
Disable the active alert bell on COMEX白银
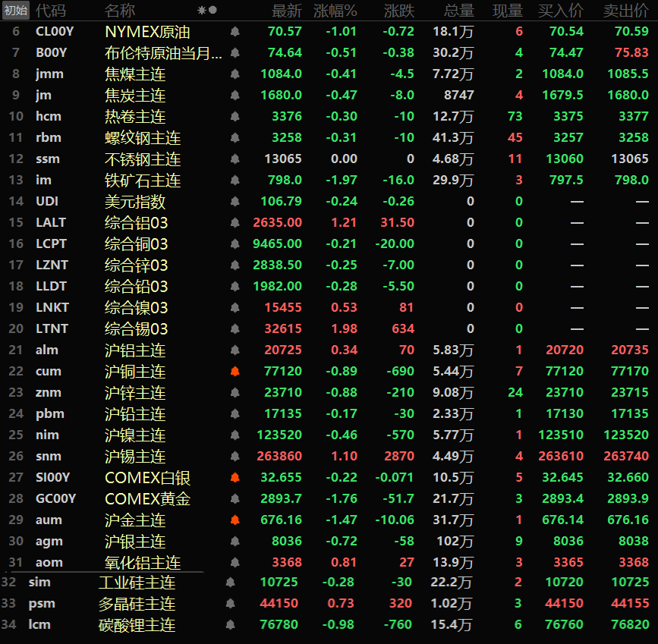[235, 478]
